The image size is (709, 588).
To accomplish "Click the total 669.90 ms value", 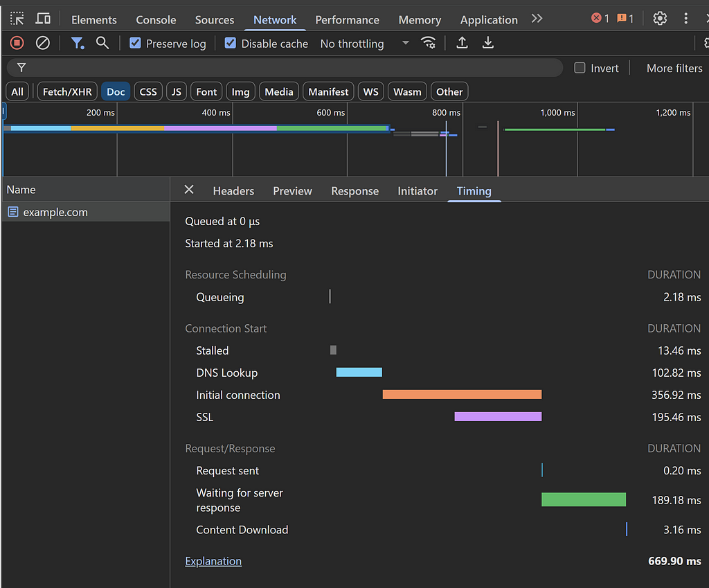I will 674,561.
